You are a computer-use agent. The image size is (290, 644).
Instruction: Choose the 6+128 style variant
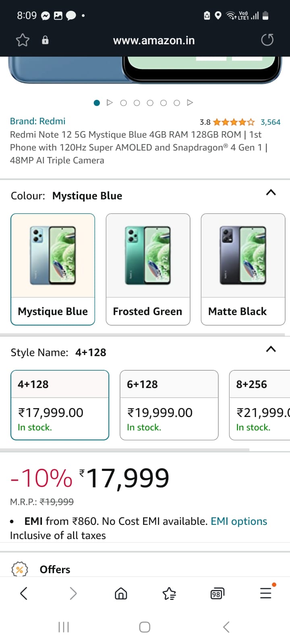pos(169,405)
